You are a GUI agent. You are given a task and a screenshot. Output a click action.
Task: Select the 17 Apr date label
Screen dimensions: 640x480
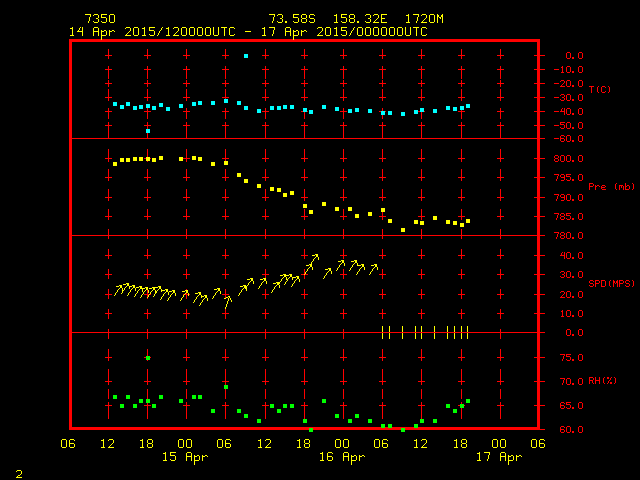click(x=499, y=457)
